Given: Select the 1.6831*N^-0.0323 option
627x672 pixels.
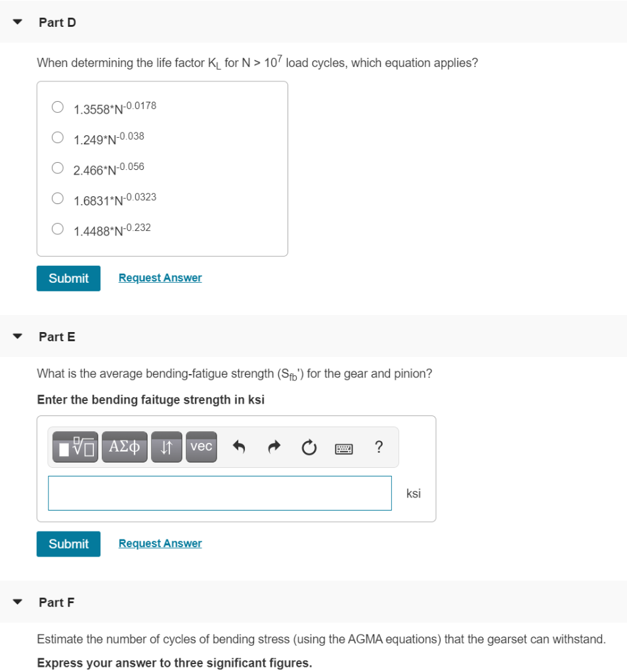Looking at the screenshot, I should pos(57,198).
